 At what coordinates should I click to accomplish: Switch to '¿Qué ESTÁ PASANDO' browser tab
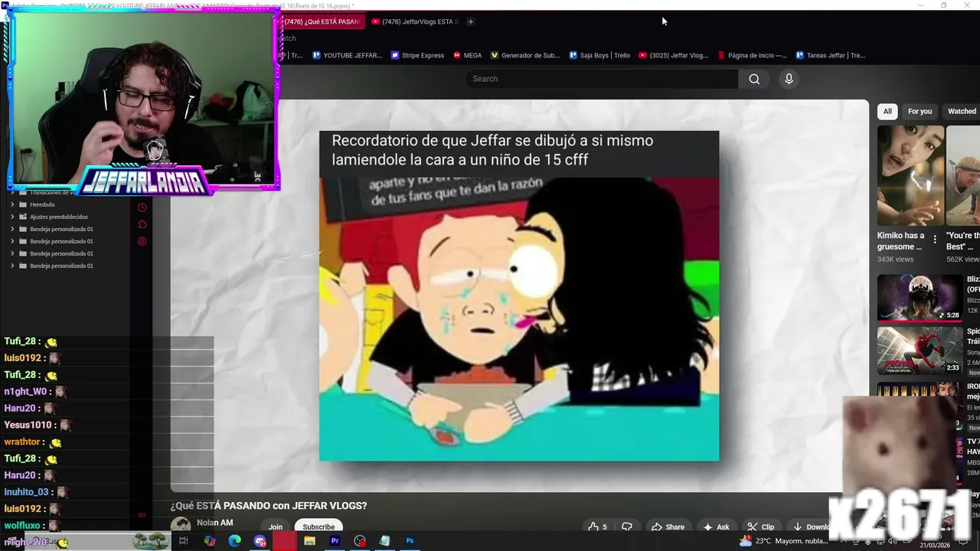[322, 21]
